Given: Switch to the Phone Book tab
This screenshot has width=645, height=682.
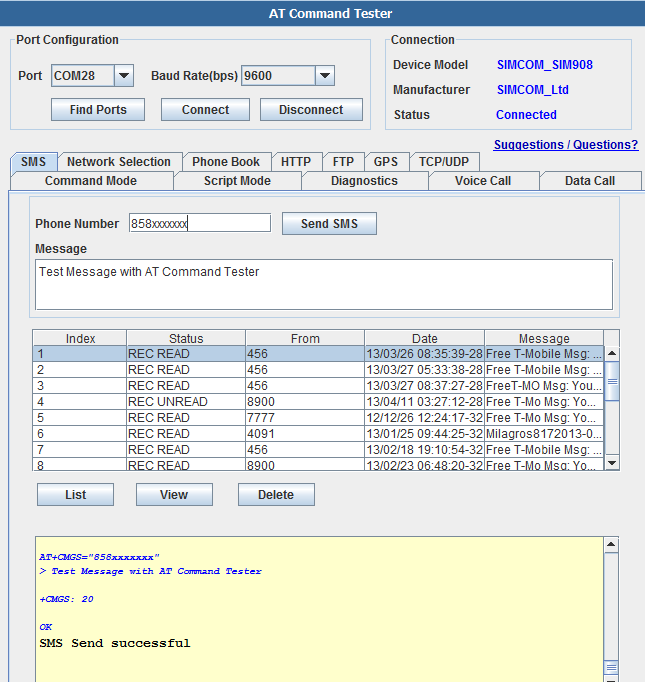Looking at the screenshot, I should tap(226, 162).
